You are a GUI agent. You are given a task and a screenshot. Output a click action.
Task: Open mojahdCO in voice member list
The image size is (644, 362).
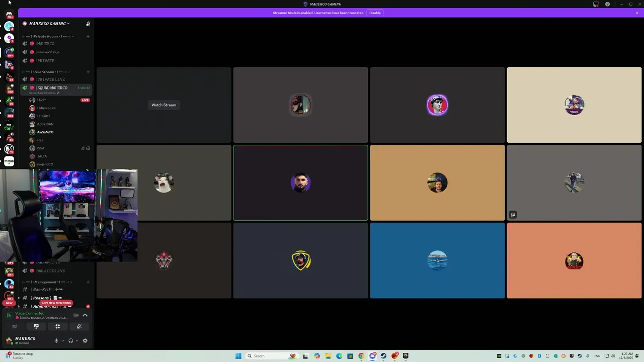(59, 164)
